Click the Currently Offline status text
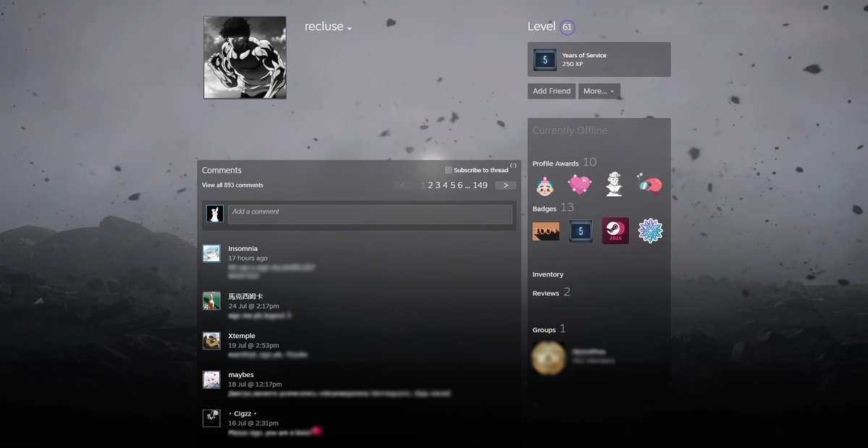Screen dimensions: 868x448 [570, 130]
